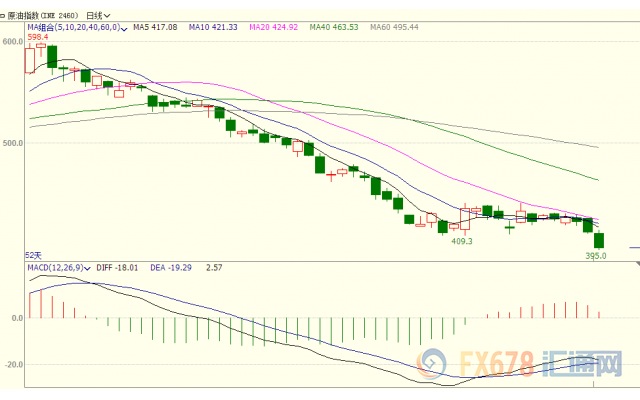
Task: Select the MA20 424.92 value label
Action: pyautogui.click(x=273, y=27)
